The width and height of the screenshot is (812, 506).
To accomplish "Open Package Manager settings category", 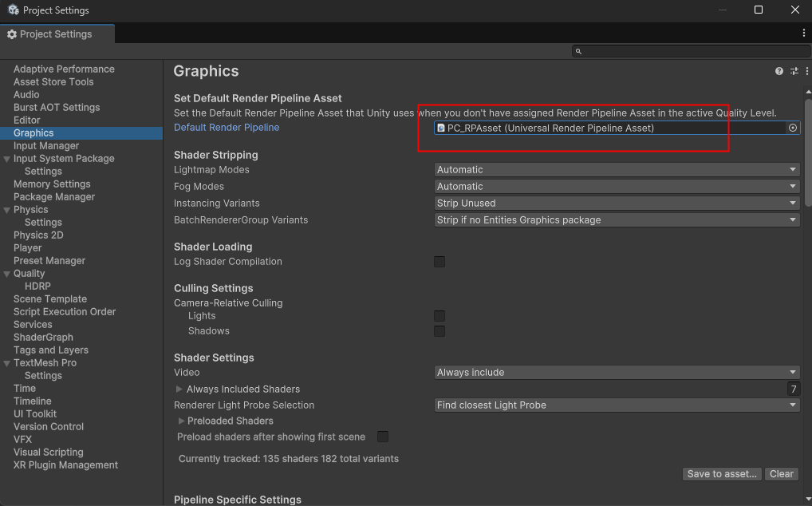I will click(x=54, y=197).
